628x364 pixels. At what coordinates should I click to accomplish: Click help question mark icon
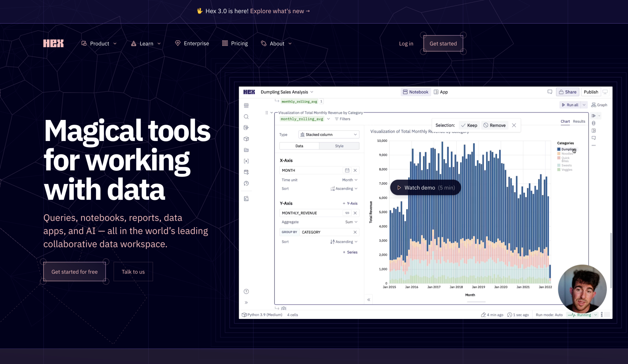click(246, 291)
